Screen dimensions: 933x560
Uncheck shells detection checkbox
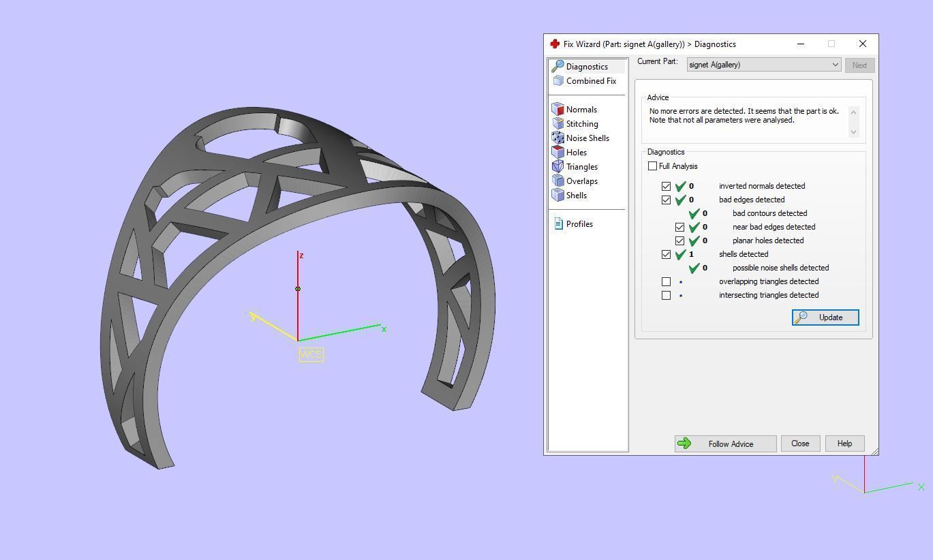point(666,254)
